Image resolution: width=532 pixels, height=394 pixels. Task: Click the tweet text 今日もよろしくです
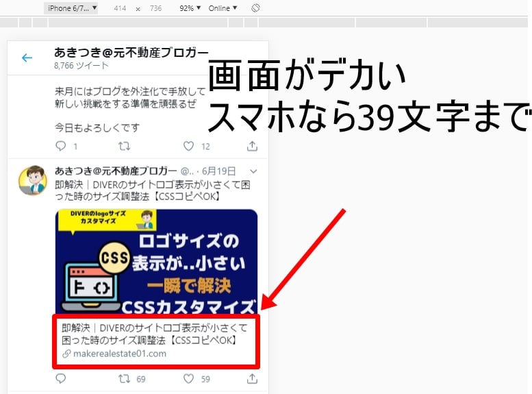pyautogui.click(x=97, y=127)
